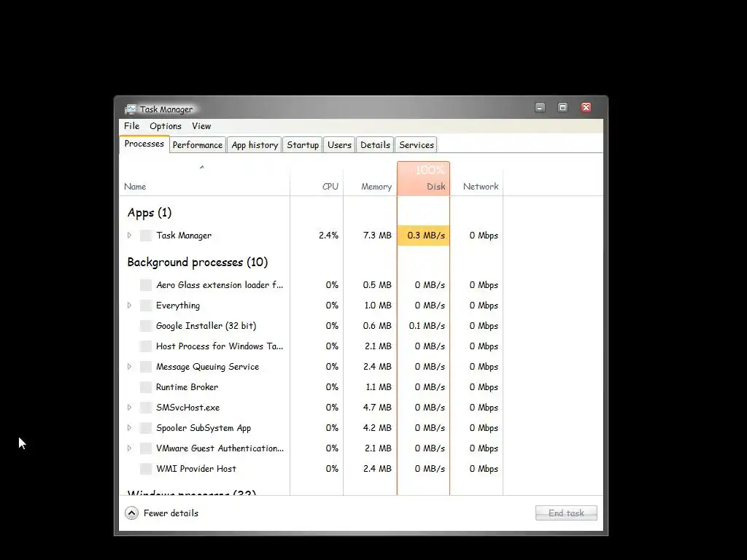
Task: Select the VMware Guest Authentication name
Action: [x=220, y=448]
